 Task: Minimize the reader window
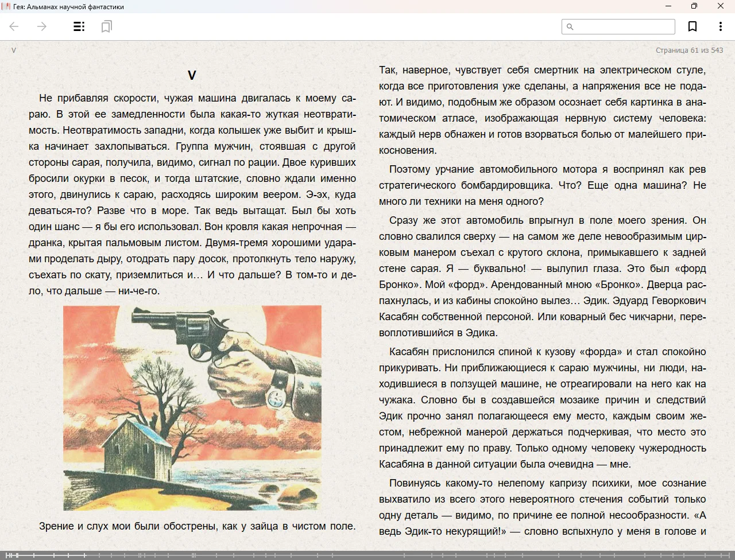[x=668, y=6]
